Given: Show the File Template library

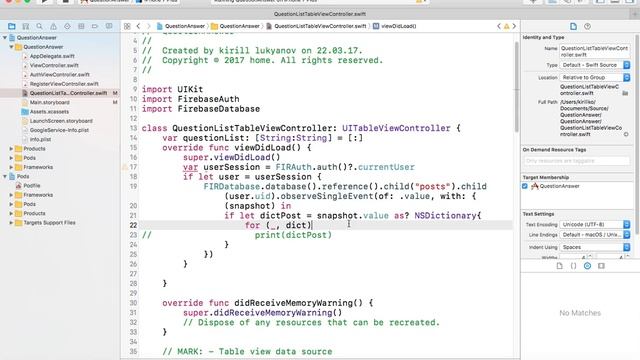Looking at the screenshot, I should pos(560,266).
